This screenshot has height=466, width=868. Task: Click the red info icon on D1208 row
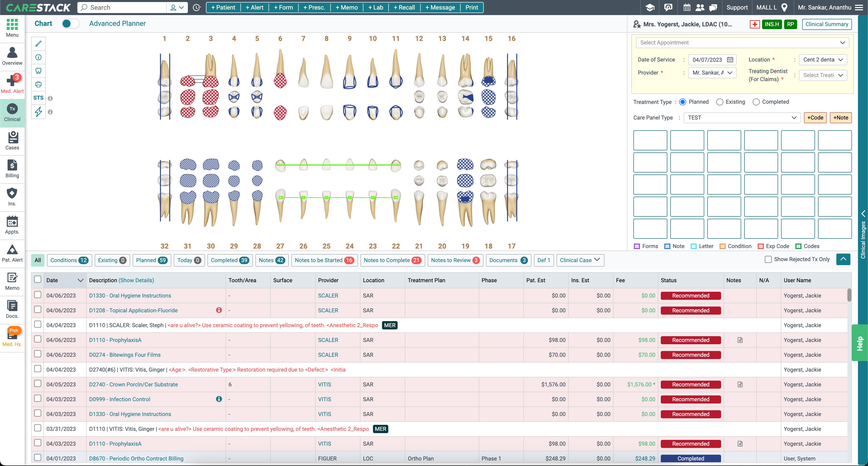(x=219, y=310)
